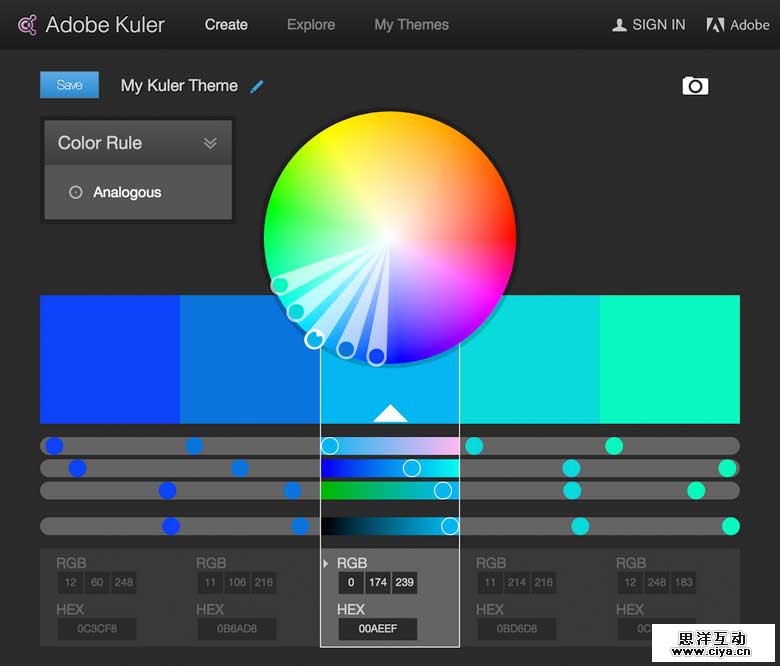Select the base color handle on wheel

click(314, 339)
